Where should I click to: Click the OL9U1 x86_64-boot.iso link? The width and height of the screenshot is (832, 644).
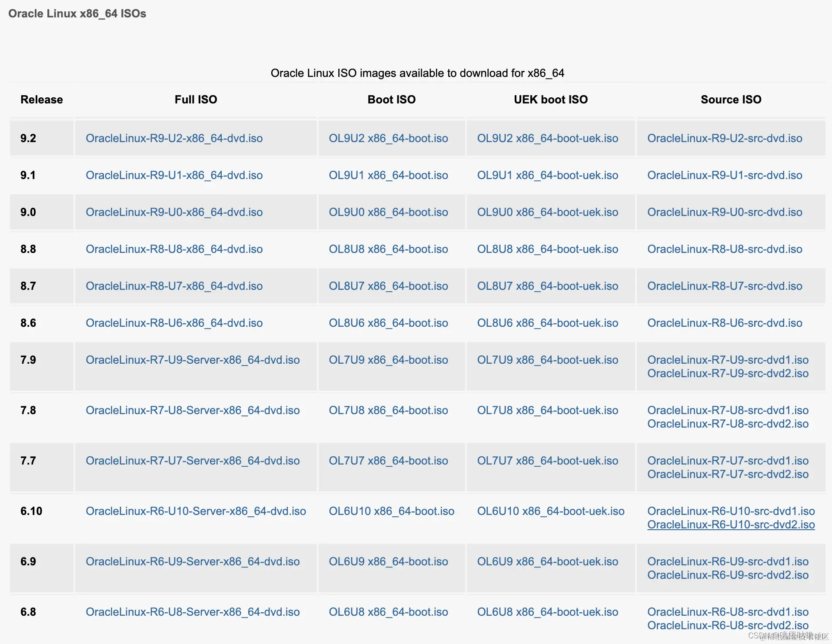388,175
